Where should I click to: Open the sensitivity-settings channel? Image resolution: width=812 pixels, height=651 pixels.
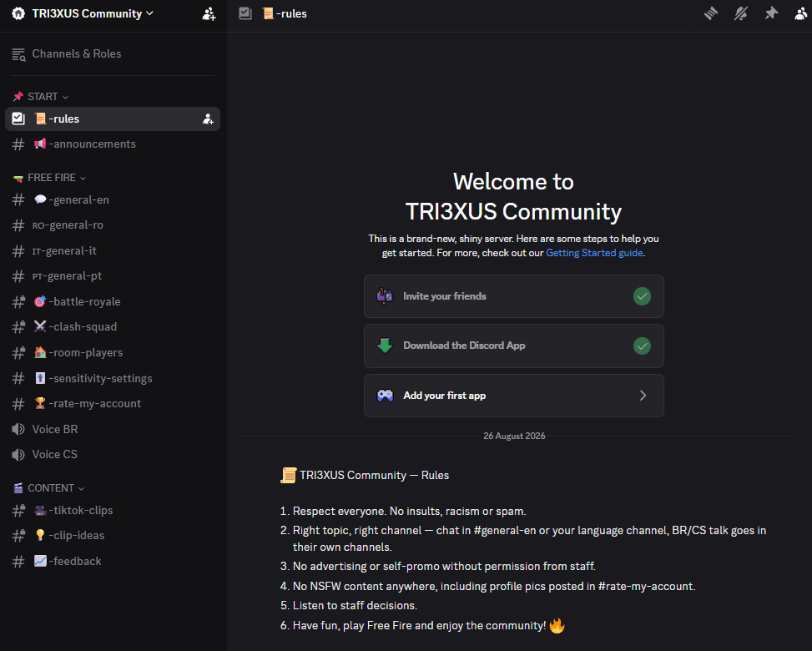[113, 378]
